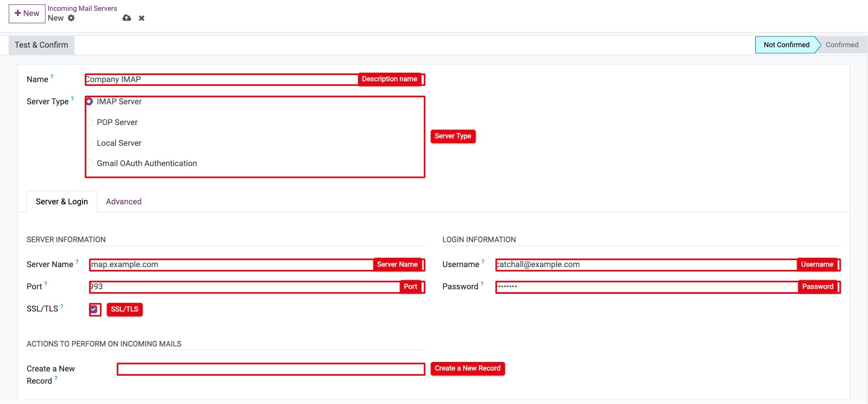This screenshot has height=404, width=868.
Task: Open the SSL/TLS help question mark
Action: click(62, 306)
